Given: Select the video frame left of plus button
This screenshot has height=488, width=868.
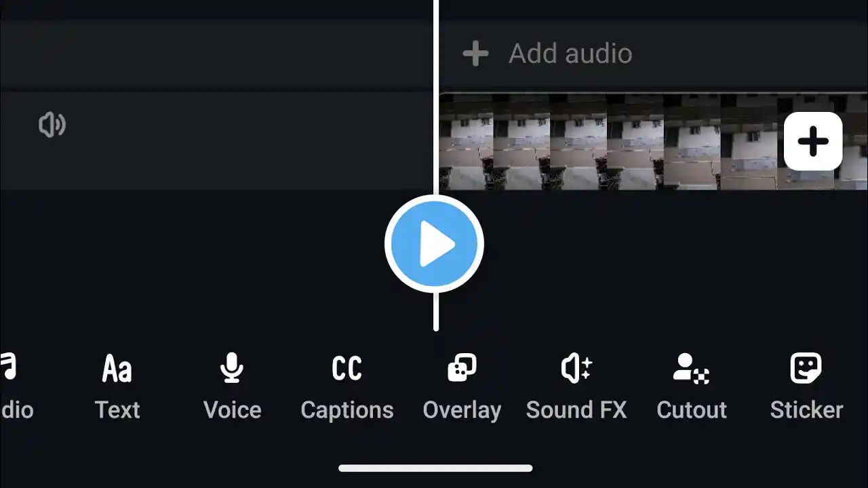Looking at the screenshot, I should [x=749, y=141].
